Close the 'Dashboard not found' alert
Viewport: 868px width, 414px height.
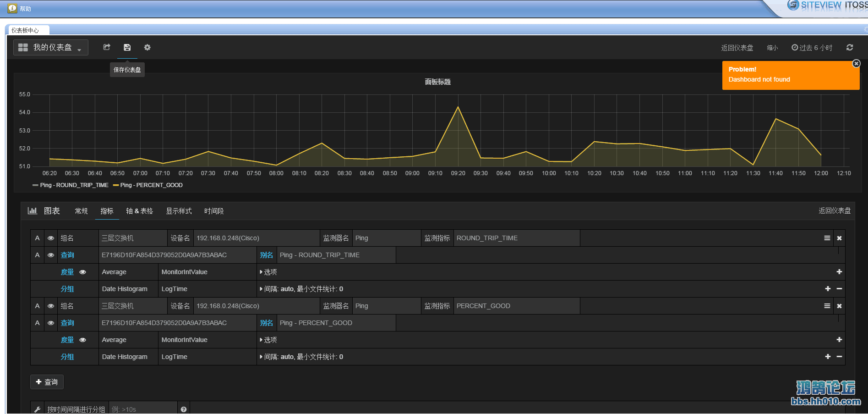tap(856, 63)
